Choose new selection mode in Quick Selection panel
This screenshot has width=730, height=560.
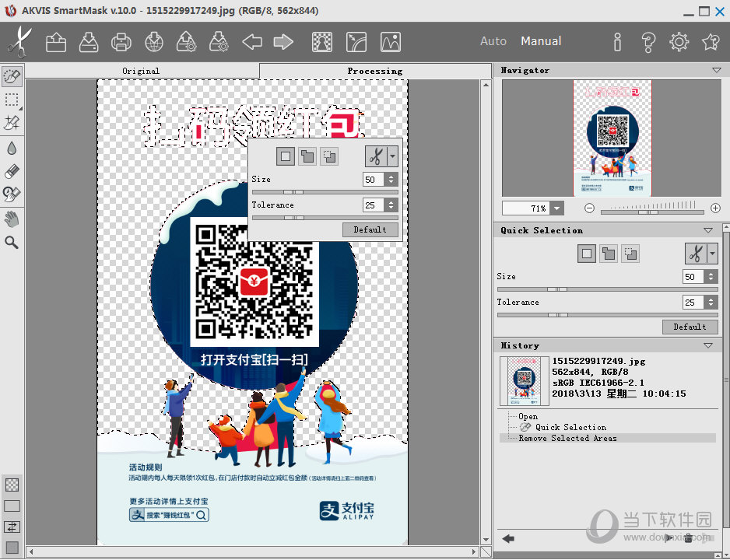(x=587, y=254)
